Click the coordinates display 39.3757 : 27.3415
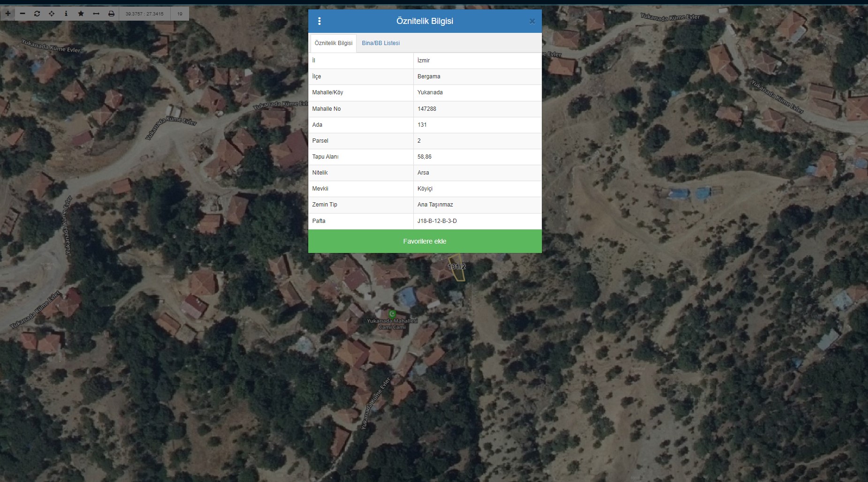This screenshot has width=868, height=482. 145,14
